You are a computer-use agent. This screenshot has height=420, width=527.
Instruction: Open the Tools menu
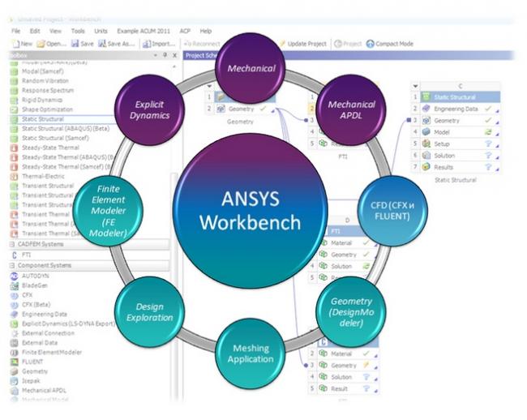[78, 31]
